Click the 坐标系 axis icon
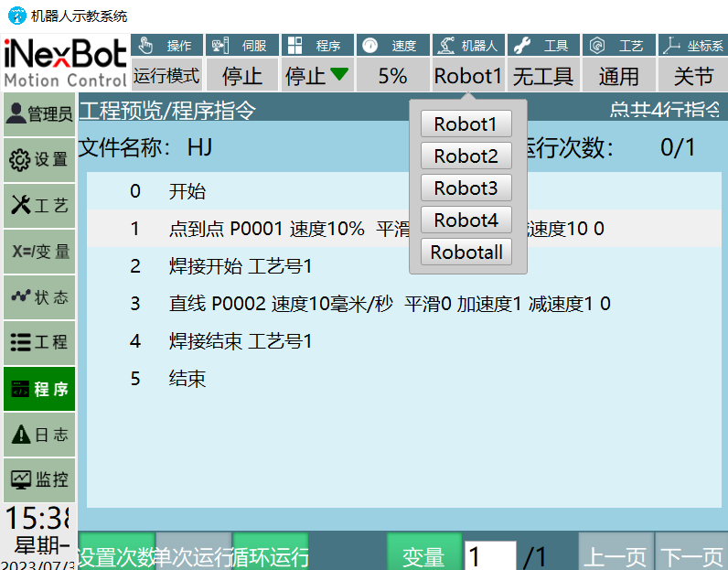728x570 pixels. [x=672, y=45]
